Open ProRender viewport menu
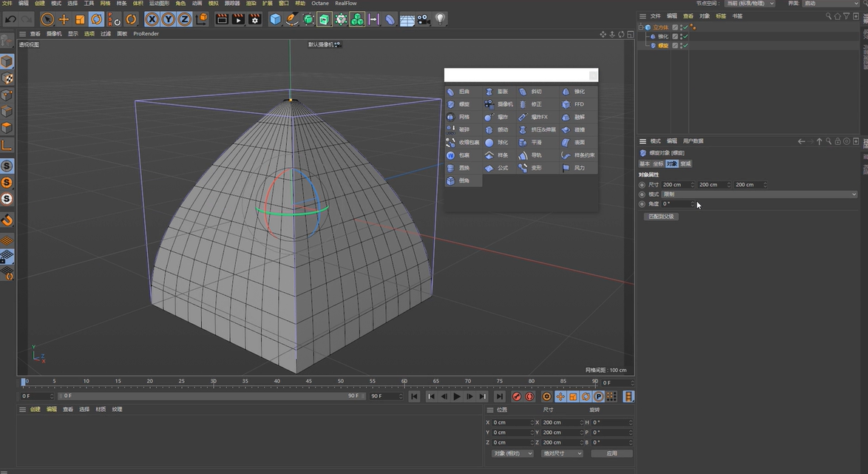 pos(146,34)
